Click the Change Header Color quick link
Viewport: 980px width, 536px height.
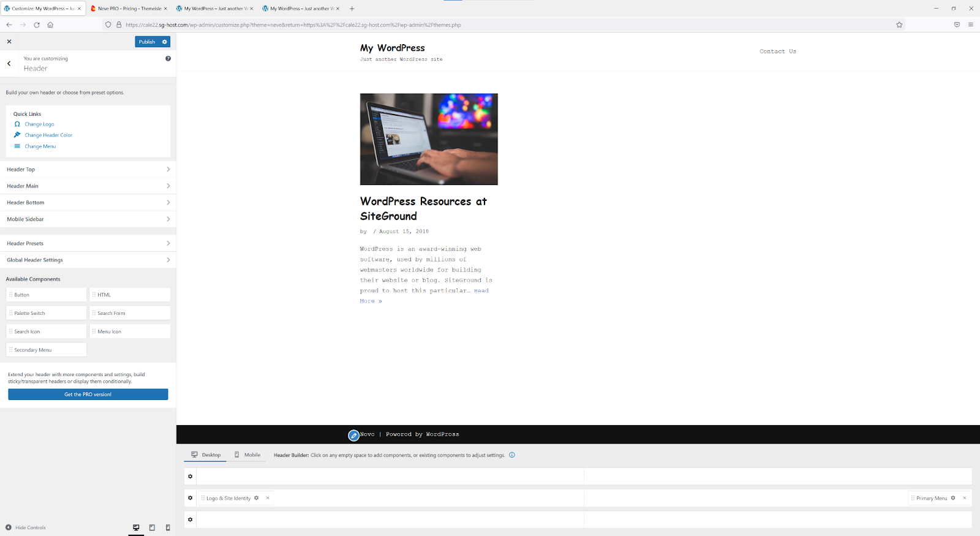(x=48, y=135)
